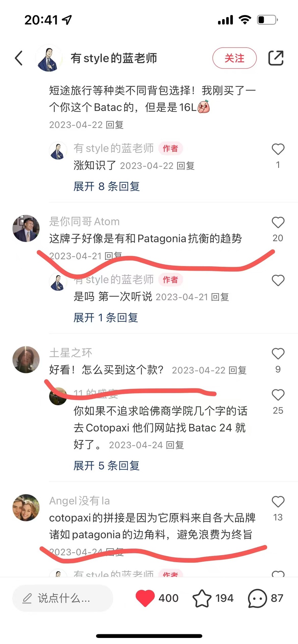The height and width of the screenshot is (644, 298).
Task: Open the avatar of Angel没有la
Action: (26, 508)
